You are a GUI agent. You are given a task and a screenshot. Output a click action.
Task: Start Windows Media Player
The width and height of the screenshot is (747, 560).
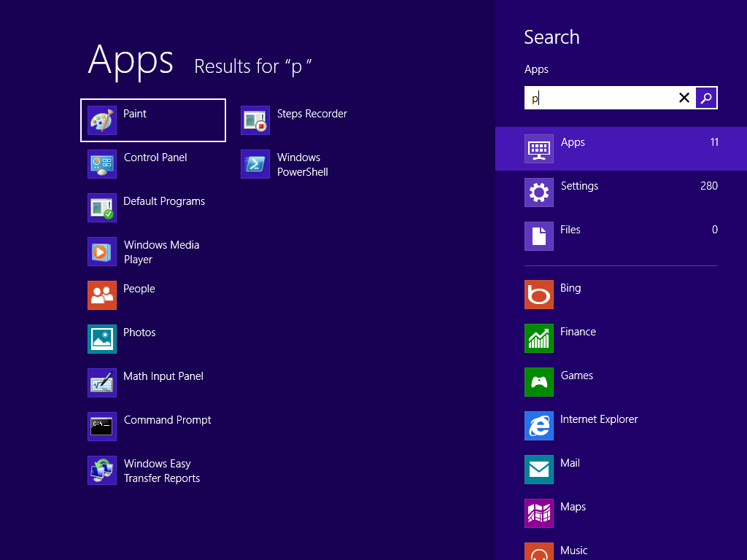pyautogui.click(x=102, y=252)
